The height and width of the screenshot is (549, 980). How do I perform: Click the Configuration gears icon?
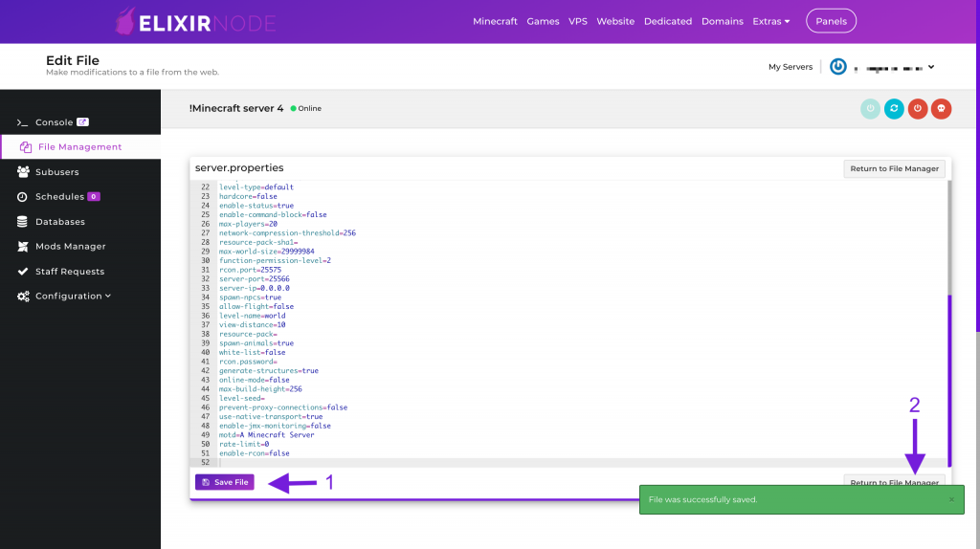23,296
